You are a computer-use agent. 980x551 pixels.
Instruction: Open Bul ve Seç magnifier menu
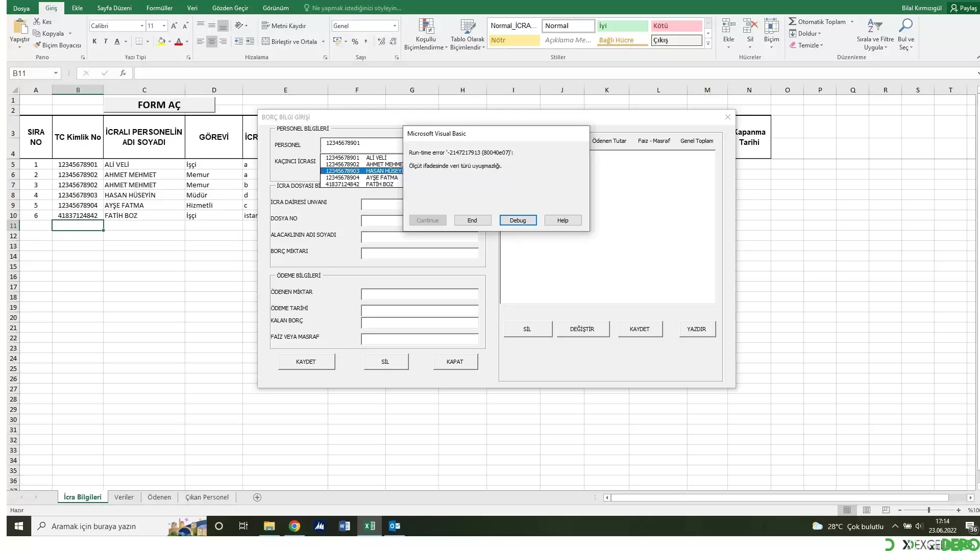point(906,35)
